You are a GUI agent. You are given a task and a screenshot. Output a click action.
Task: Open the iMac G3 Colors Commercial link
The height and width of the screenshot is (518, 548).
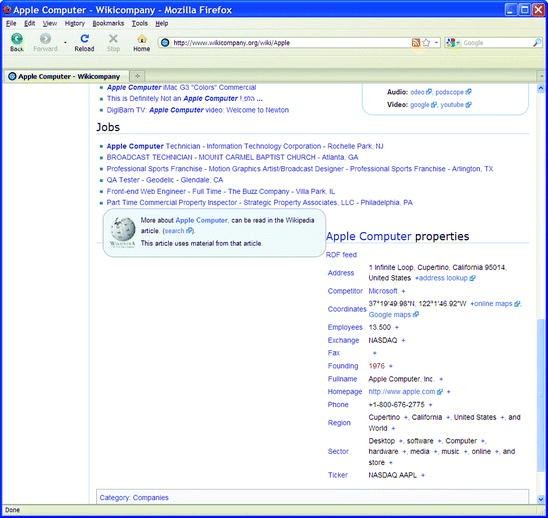[181, 87]
